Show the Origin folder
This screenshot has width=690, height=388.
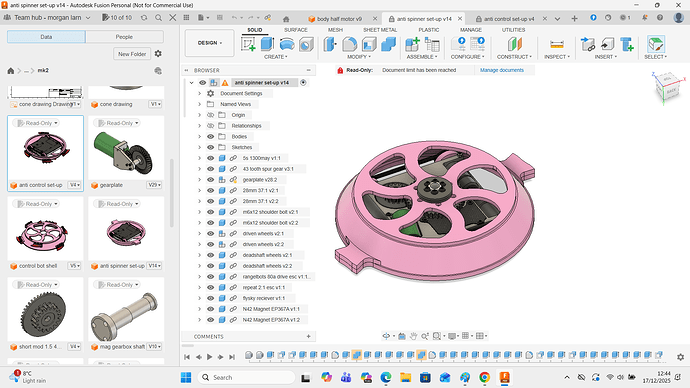coord(211,115)
